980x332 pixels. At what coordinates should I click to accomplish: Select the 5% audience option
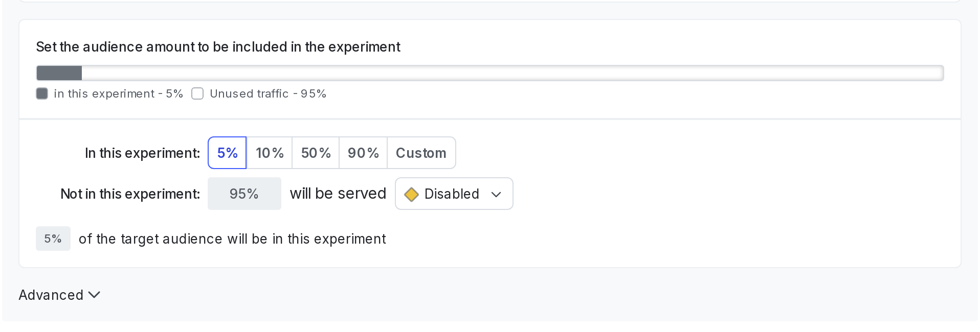227,153
